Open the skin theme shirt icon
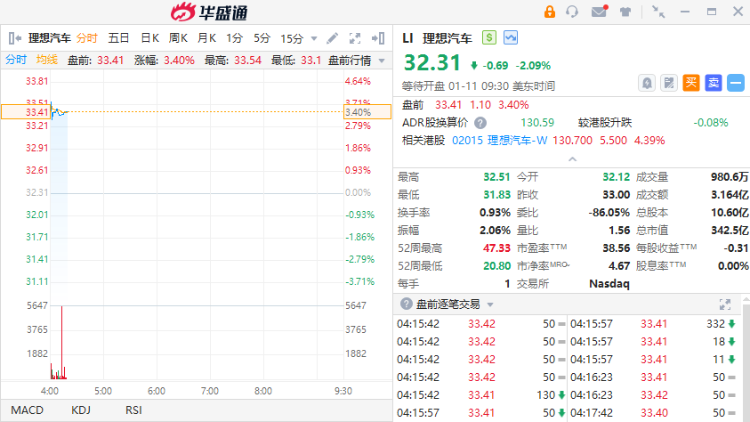 [x=625, y=12]
